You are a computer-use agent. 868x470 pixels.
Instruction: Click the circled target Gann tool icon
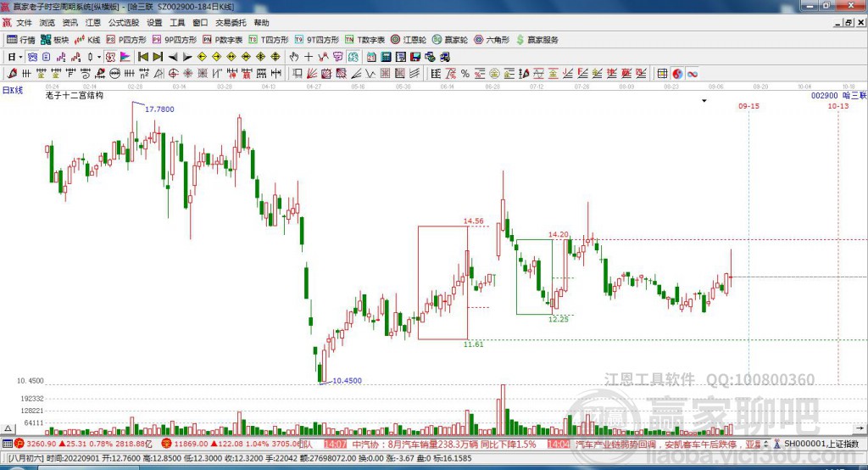click(173, 73)
